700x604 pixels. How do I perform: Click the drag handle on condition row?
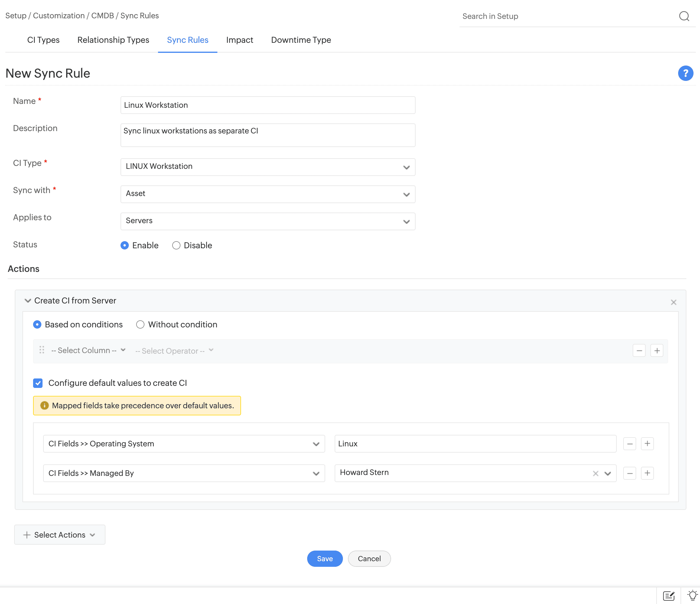tap(42, 350)
